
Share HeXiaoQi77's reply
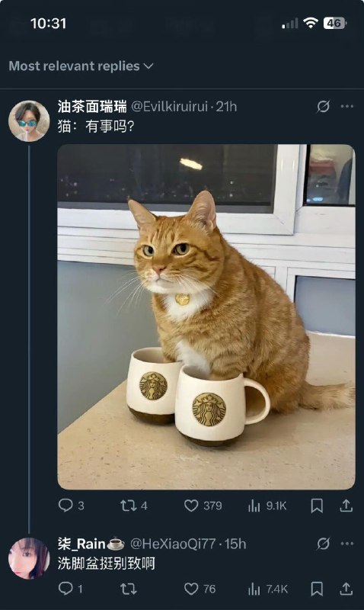(x=346, y=589)
